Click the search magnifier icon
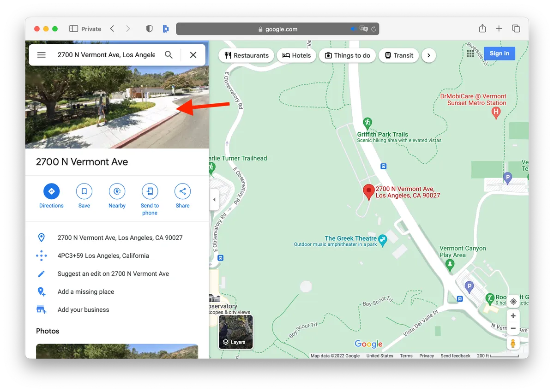554x392 pixels. coord(169,54)
